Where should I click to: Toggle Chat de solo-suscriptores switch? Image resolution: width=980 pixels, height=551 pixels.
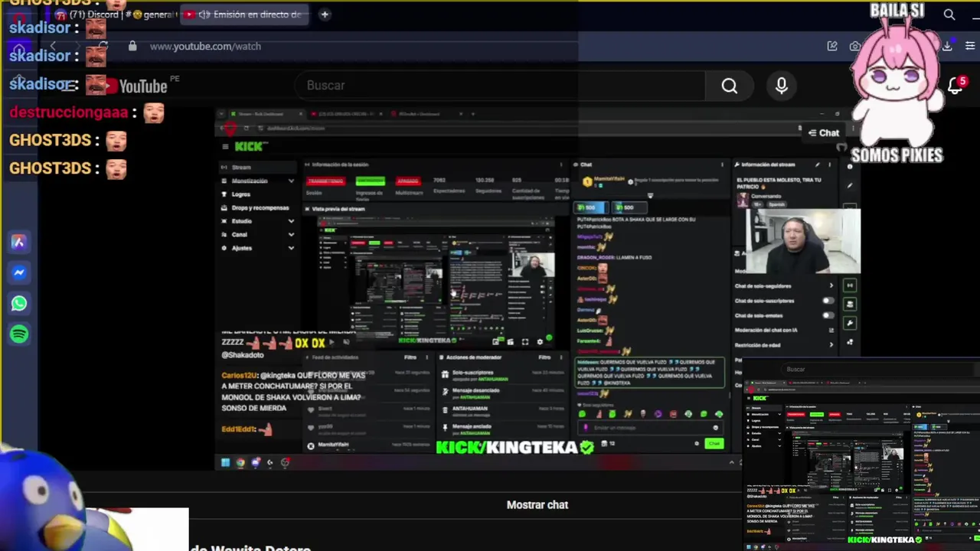pos(827,301)
